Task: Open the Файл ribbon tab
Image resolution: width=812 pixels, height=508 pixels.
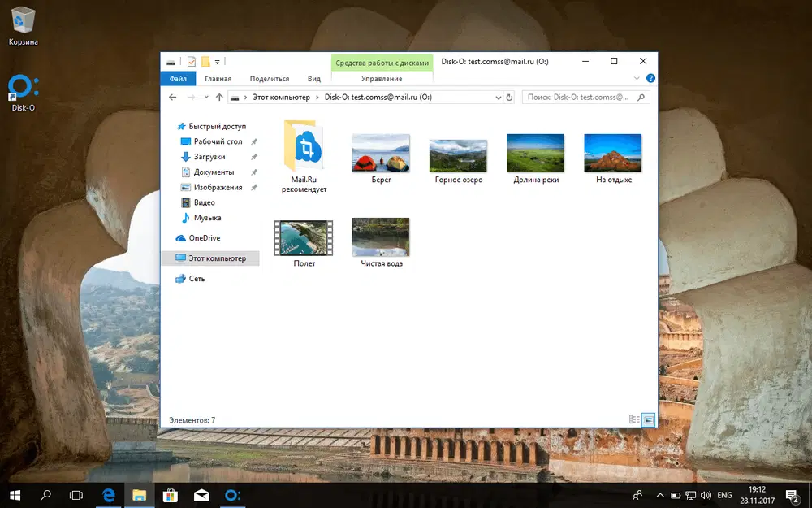Action: coord(178,79)
